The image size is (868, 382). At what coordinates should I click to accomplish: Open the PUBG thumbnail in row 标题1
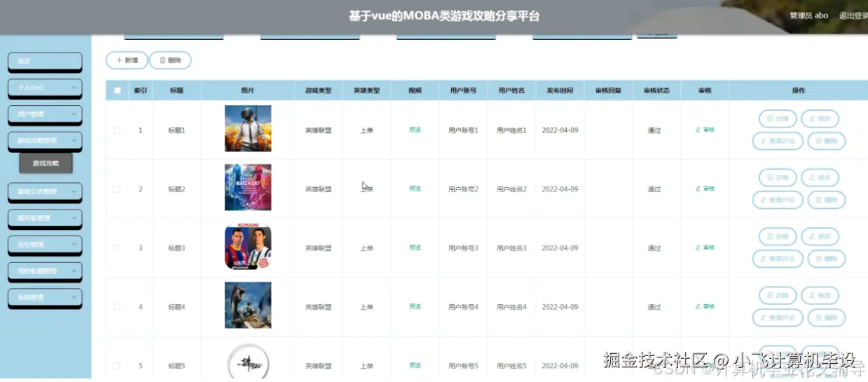point(248,128)
